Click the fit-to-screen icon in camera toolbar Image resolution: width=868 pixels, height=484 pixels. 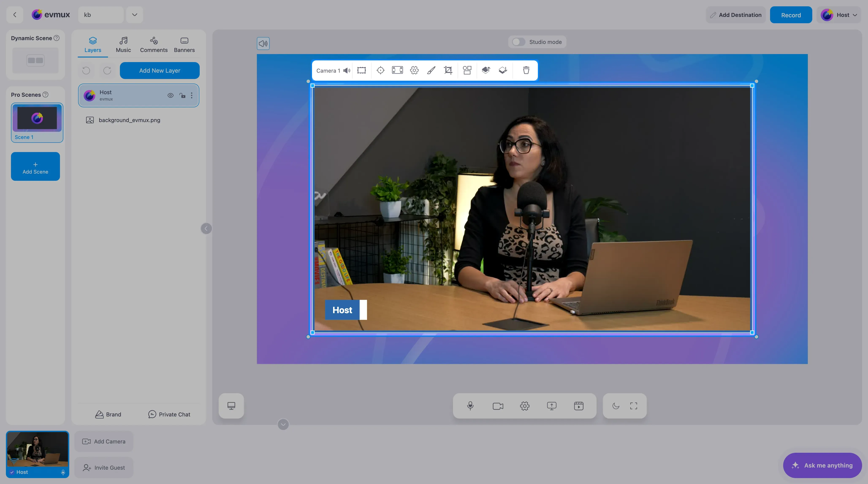397,70
